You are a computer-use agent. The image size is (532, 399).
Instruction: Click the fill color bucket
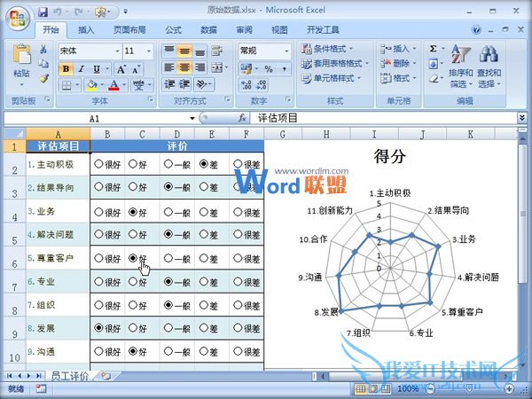click(90, 85)
